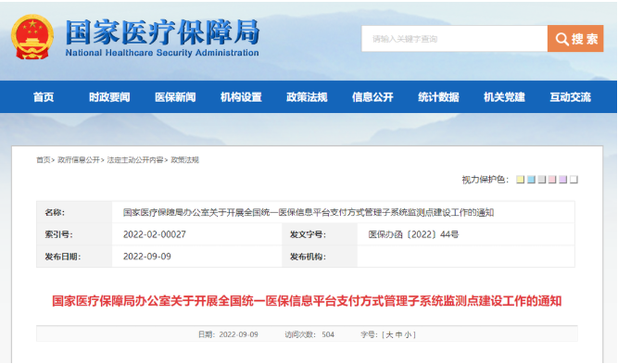The image size is (618, 364).
Task: Open the 医保新闻 navigation item
Action: coord(175,97)
